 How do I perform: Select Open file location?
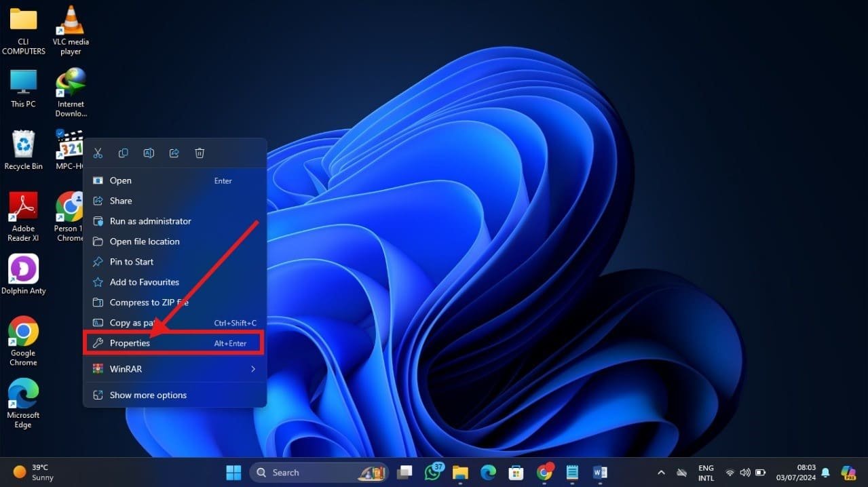click(x=145, y=241)
